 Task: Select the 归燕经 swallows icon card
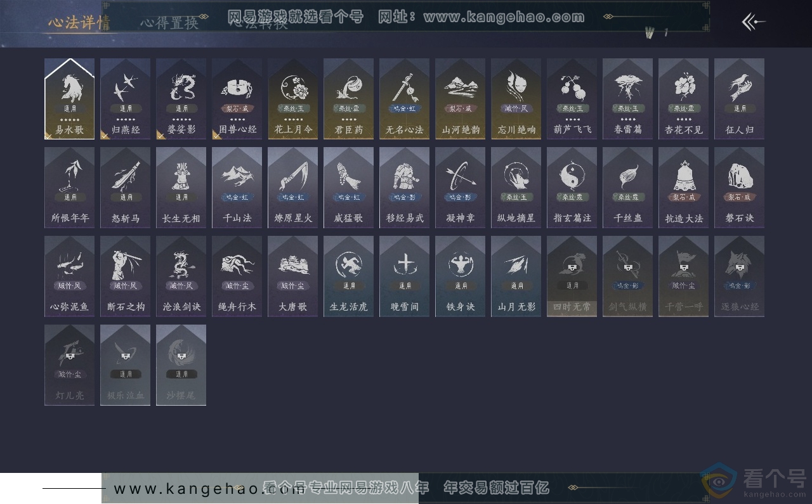pyautogui.click(x=126, y=99)
